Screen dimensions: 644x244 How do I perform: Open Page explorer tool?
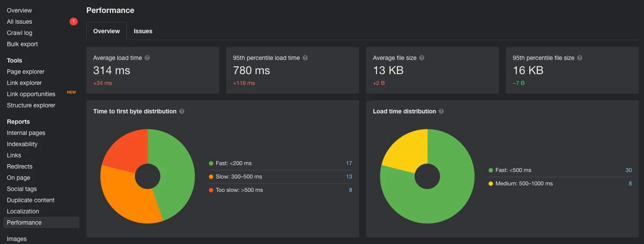coord(25,72)
